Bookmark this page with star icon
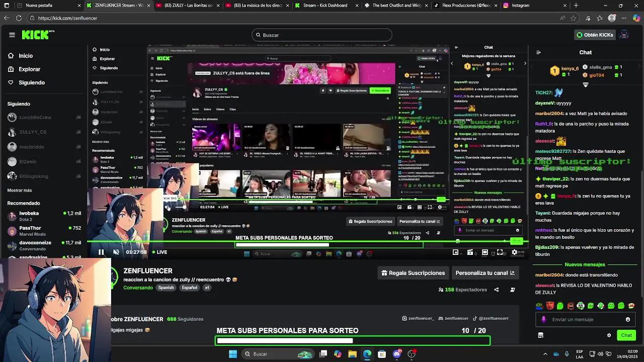Viewport: 644px width, 362px height. [574, 18]
